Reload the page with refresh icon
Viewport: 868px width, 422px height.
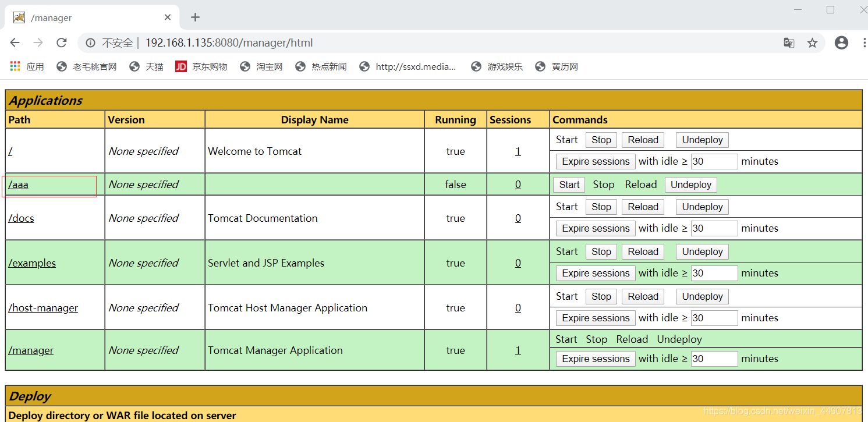tap(62, 42)
